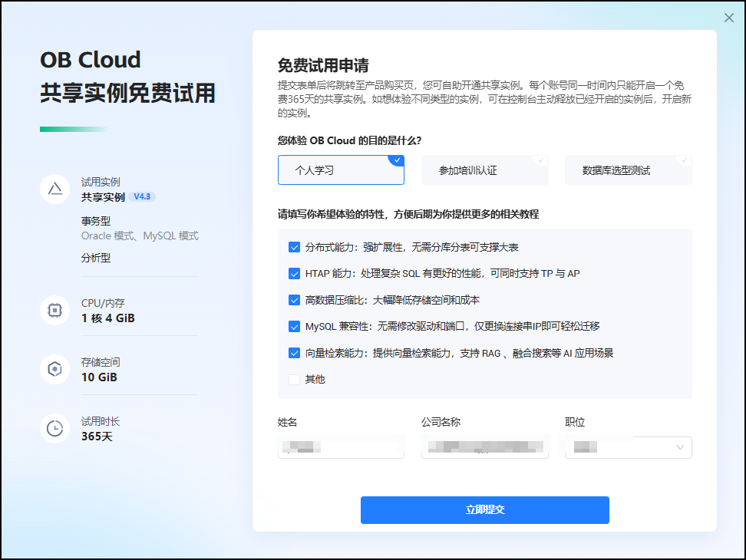Image resolution: width=746 pixels, height=560 pixels.
Task: Uncheck the 向量检索能力 checkbox
Action: click(294, 353)
